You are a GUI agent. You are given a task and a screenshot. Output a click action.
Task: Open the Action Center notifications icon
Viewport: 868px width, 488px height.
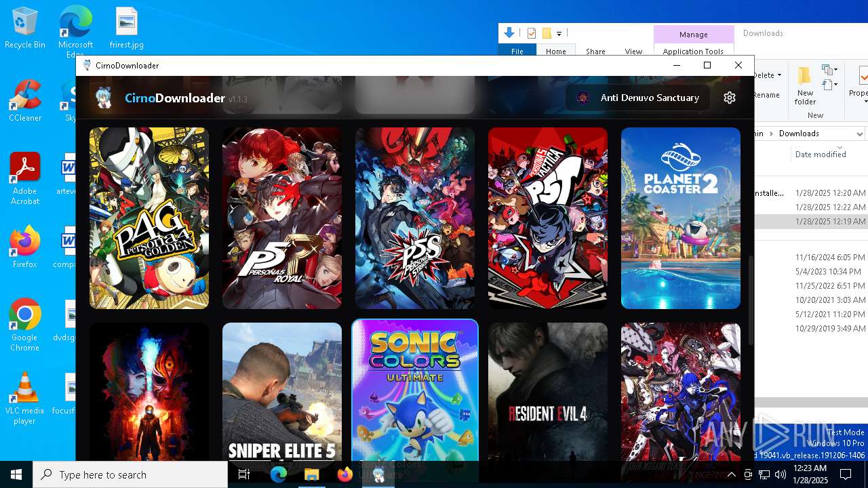[x=846, y=474]
